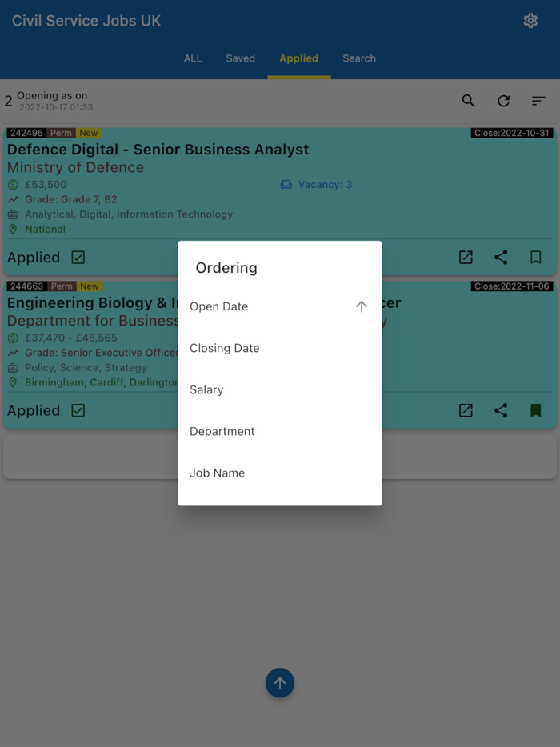This screenshot has height=747, width=560.
Task: Go to the Search tab
Action: (359, 58)
